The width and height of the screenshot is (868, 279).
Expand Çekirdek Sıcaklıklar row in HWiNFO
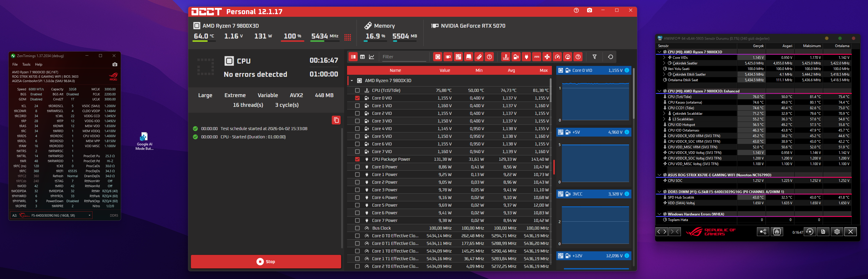tap(664, 113)
